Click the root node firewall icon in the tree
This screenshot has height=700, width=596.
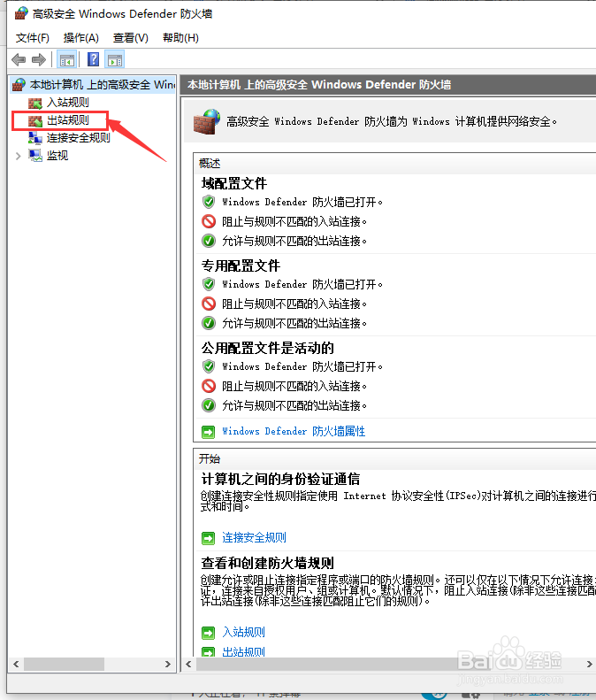click(x=19, y=84)
